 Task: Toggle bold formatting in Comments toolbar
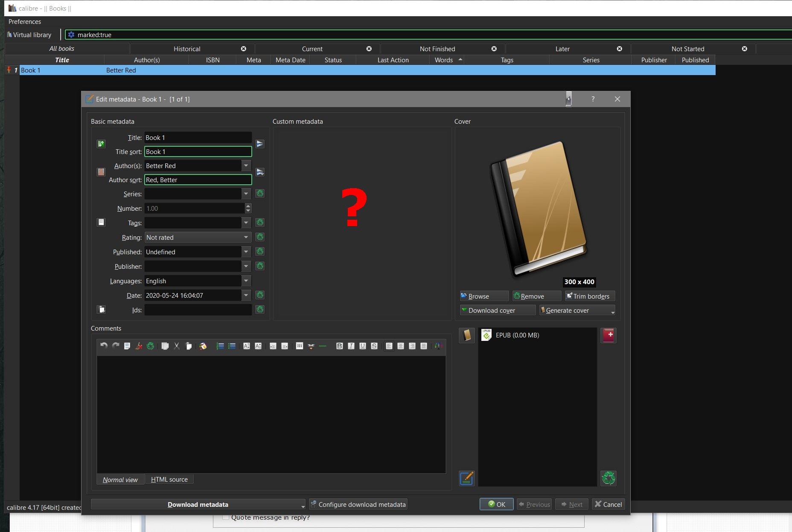[x=339, y=346]
